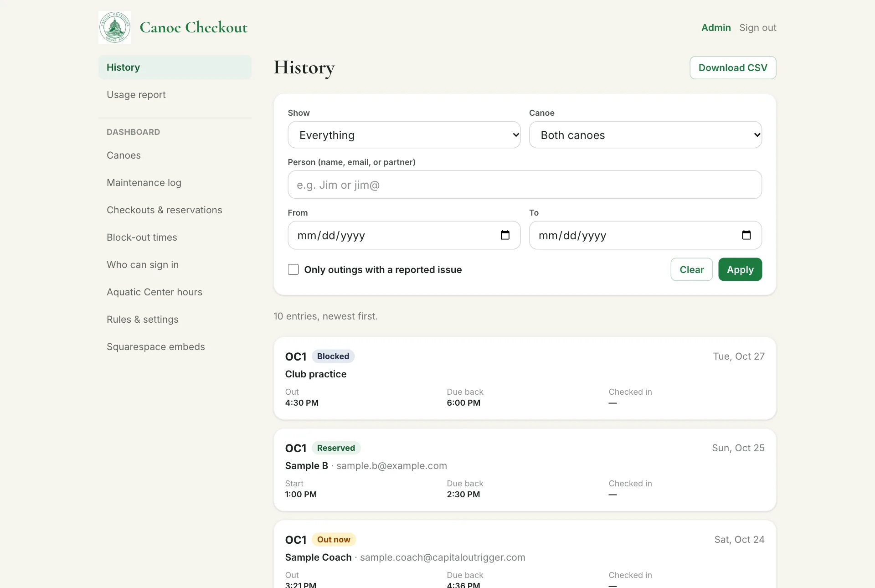Open Checkouts & reservations
This screenshot has width=875, height=588.
tap(165, 210)
